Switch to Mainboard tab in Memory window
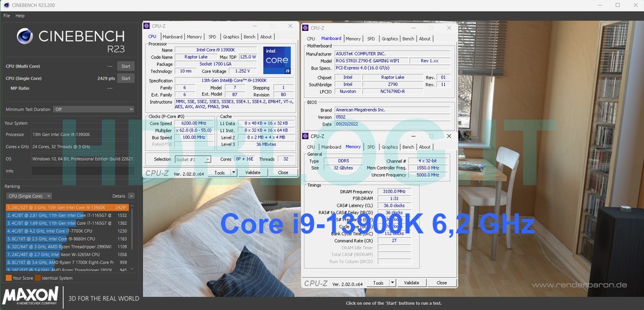This screenshot has width=644, height=310. [331, 147]
